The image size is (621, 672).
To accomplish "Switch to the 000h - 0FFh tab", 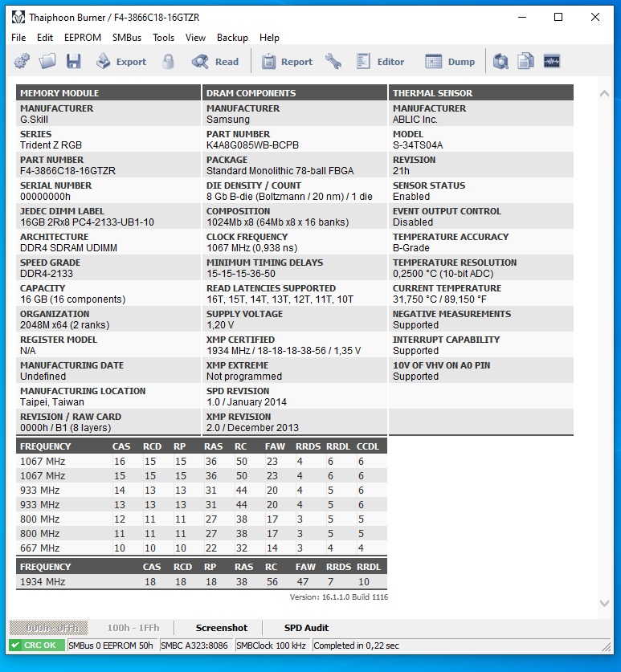I will [48, 628].
